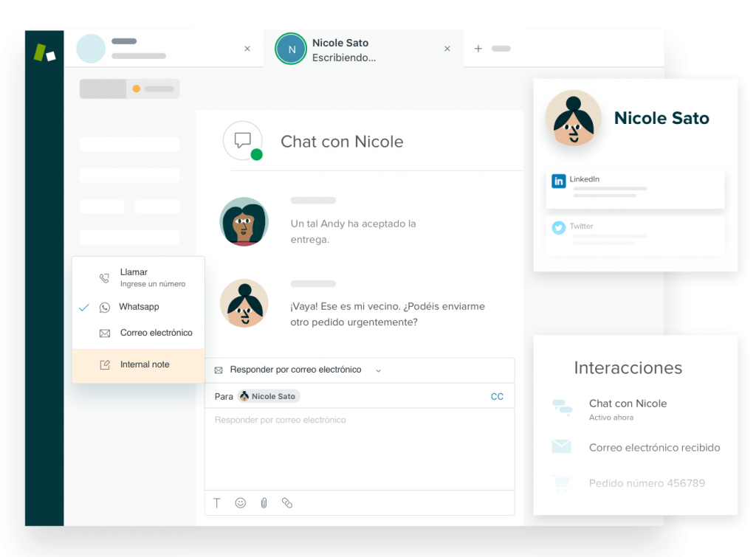Open the emoji picker in reply toolbar
This screenshot has width=756, height=557.
coord(241,503)
